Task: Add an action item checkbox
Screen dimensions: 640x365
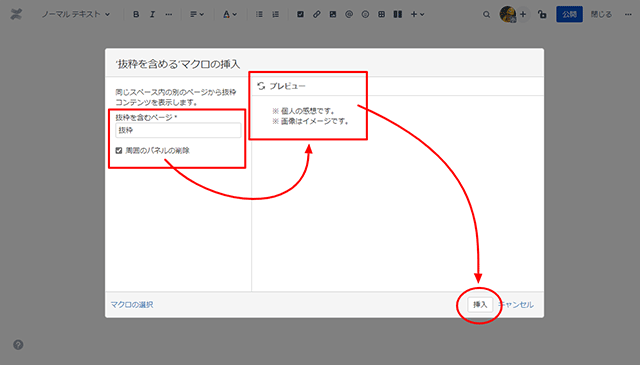Action: (300, 14)
